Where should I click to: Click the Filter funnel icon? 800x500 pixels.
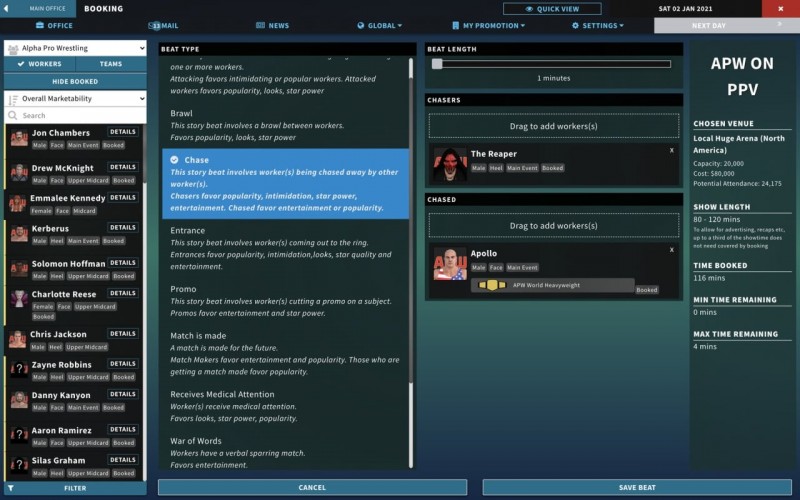click(11, 488)
